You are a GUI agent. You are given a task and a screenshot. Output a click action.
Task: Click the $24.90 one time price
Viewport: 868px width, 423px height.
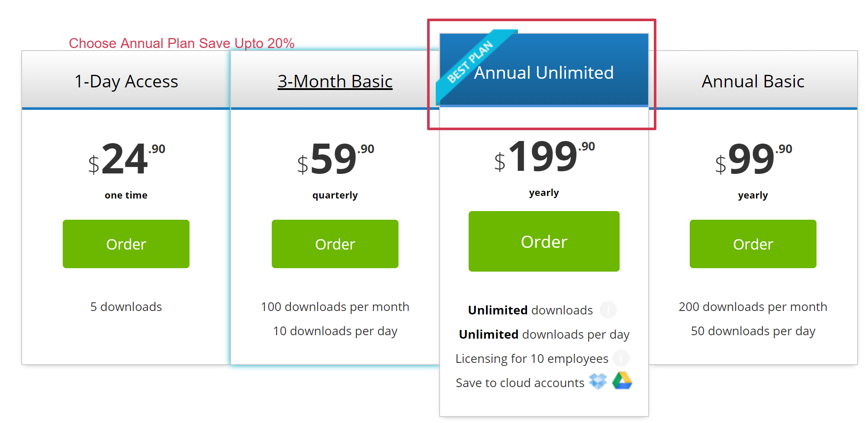[126, 159]
